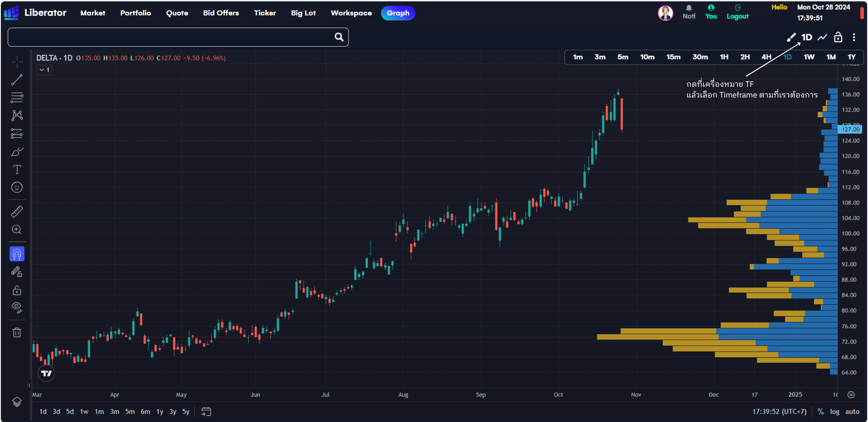Click the search magnifier icon
The image size is (868, 422).
[339, 37]
